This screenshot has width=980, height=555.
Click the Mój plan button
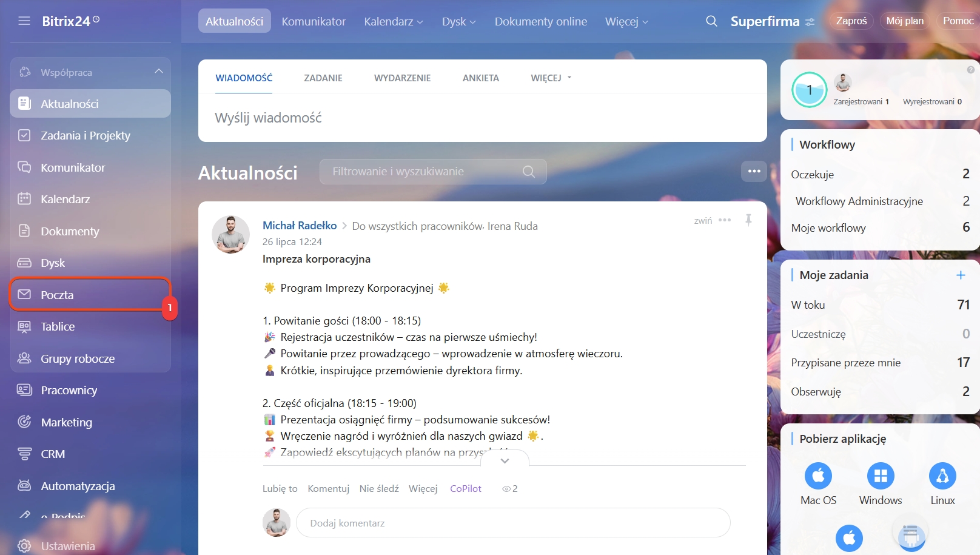point(905,21)
